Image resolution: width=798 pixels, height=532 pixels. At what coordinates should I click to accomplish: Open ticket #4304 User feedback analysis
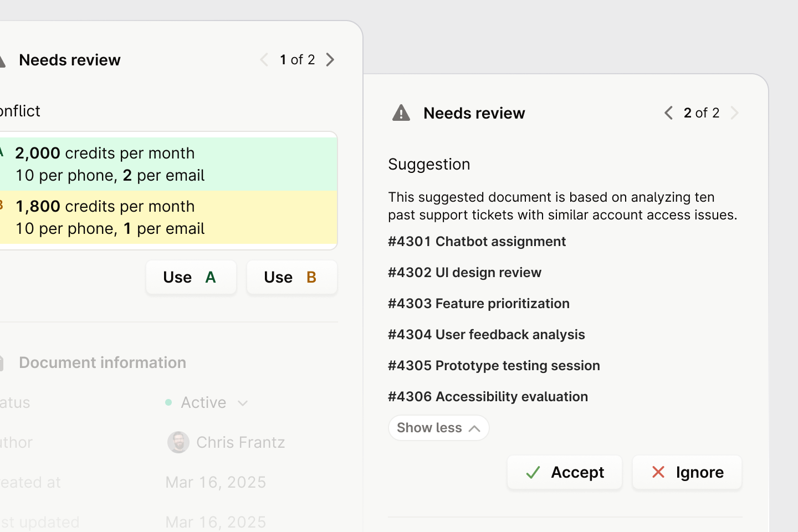tap(486, 335)
